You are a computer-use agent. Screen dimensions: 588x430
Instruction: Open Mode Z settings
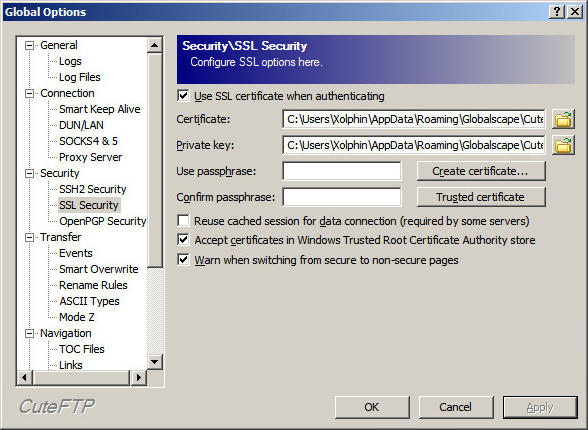pos(77,317)
